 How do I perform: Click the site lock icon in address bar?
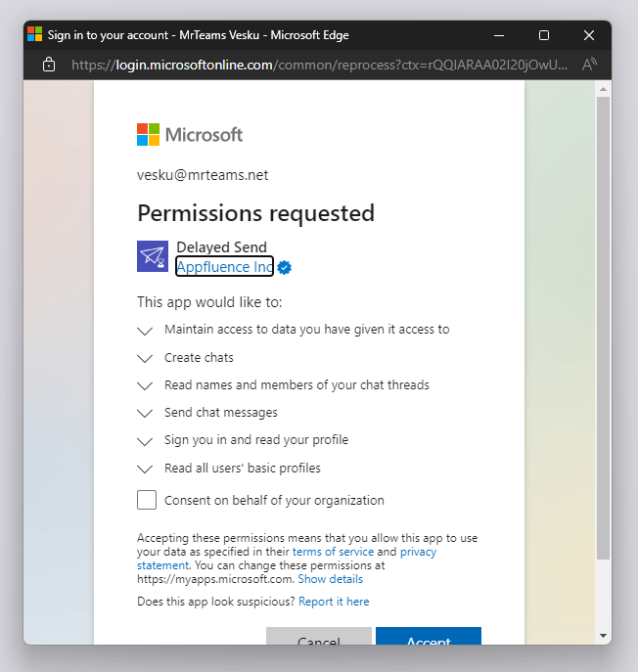pos(49,66)
